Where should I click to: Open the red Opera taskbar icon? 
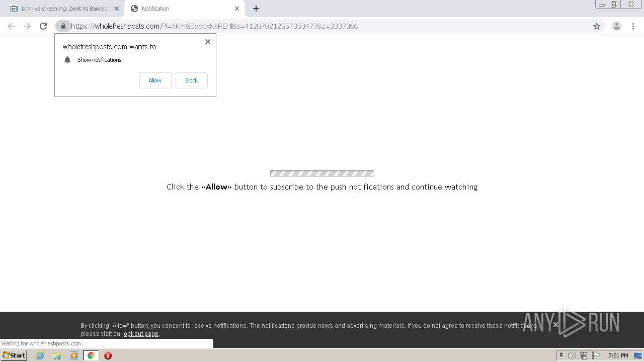[x=108, y=355]
